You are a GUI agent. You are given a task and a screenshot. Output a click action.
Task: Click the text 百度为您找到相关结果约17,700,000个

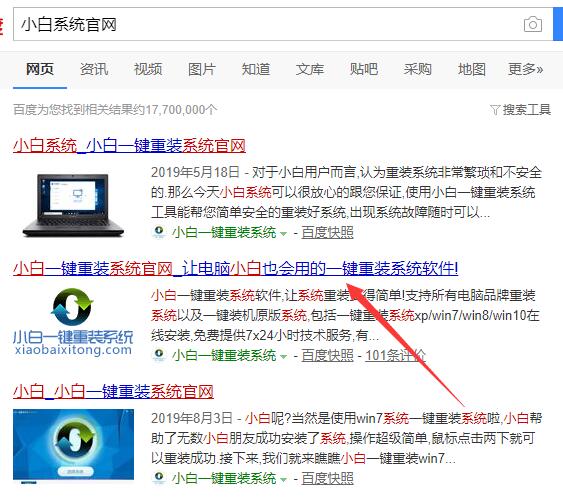pyautogui.click(x=115, y=110)
